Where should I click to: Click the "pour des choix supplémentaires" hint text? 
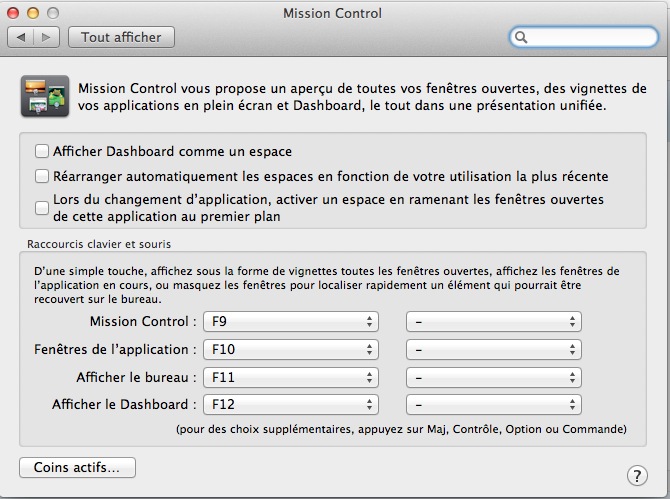click(401, 429)
